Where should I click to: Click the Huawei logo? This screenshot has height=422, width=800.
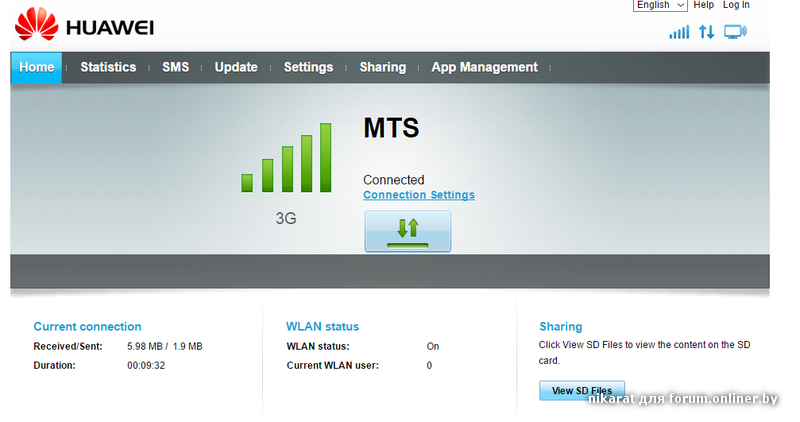(x=84, y=25)
